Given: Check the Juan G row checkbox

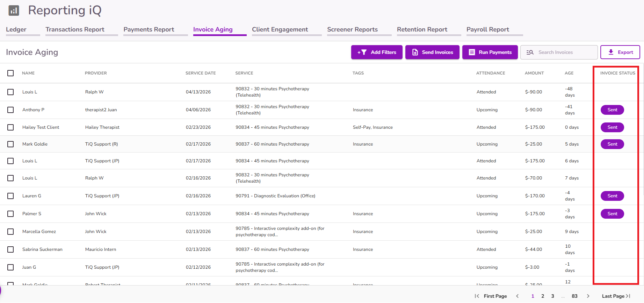Looking at the screenshot, I should [x=10, y=267].
